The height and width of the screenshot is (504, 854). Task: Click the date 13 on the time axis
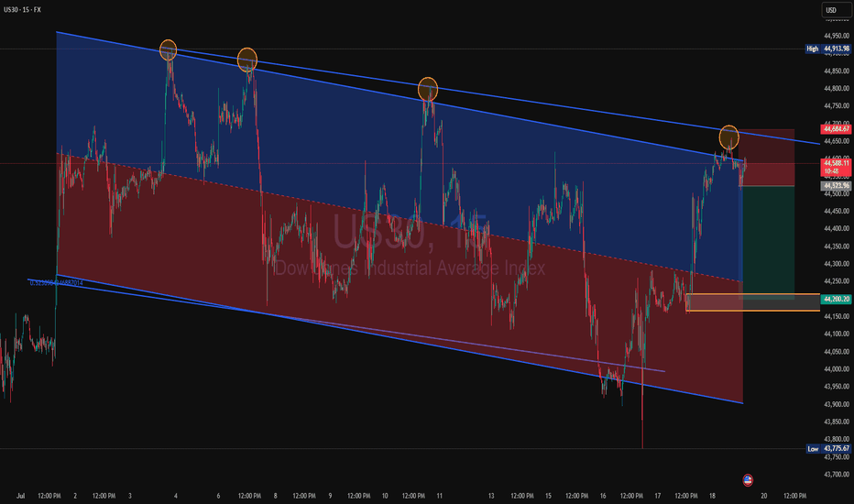(x=491, y=496)
